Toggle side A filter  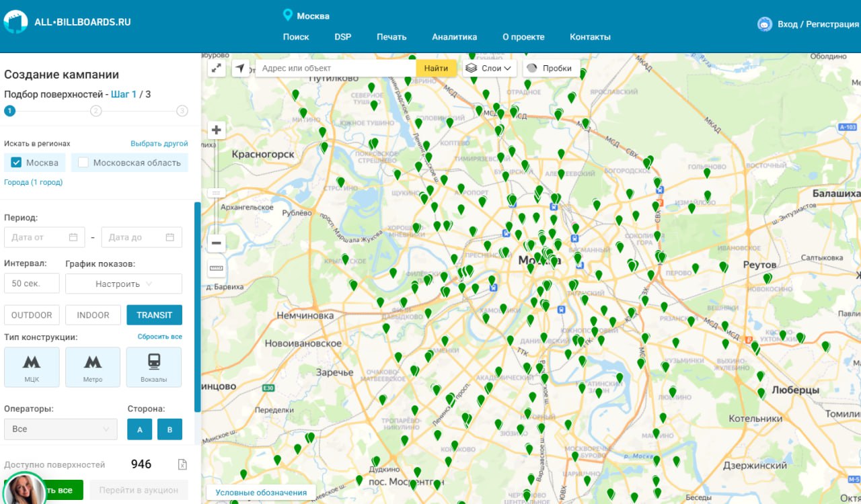(x=140, y=429)
